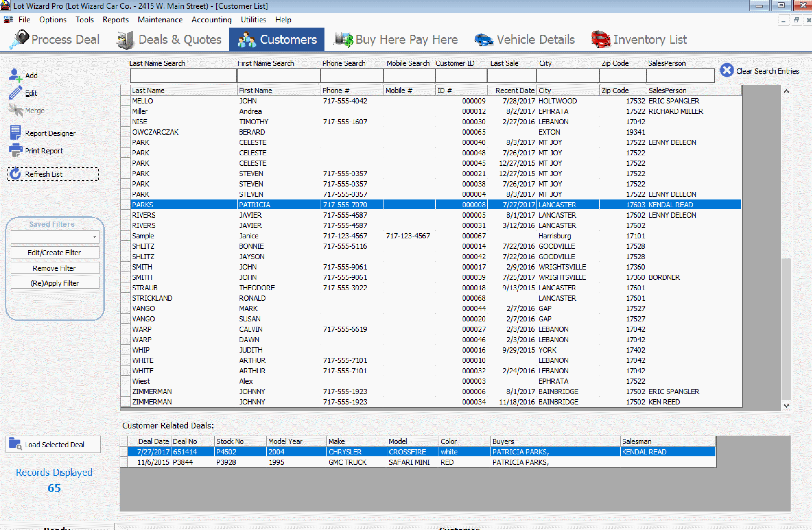The height and width of the screenshot is (530, 812).
Task: Click the Print Report printer icon
Action: point(15,150)
